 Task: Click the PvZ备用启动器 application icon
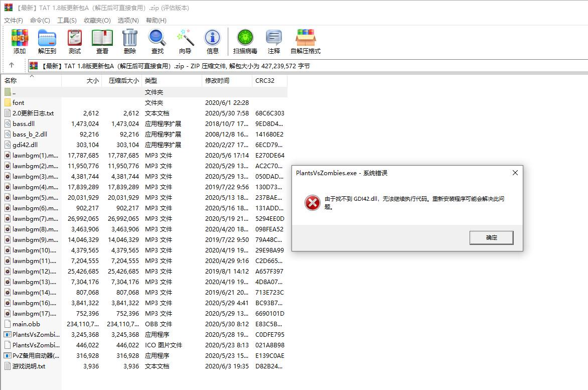click(x=8, y=355)
